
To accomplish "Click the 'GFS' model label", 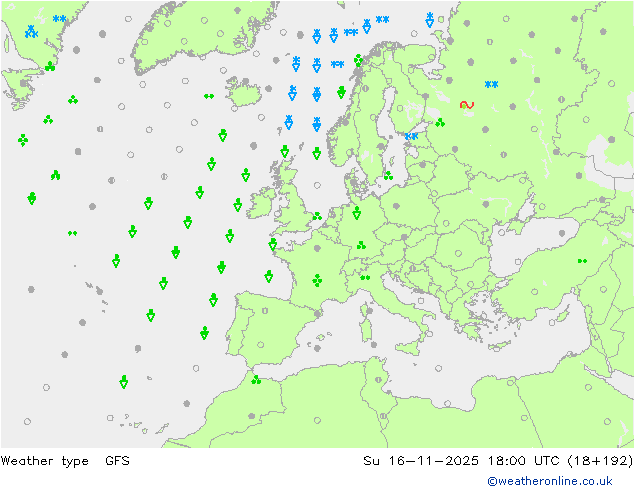I will 117,460.
